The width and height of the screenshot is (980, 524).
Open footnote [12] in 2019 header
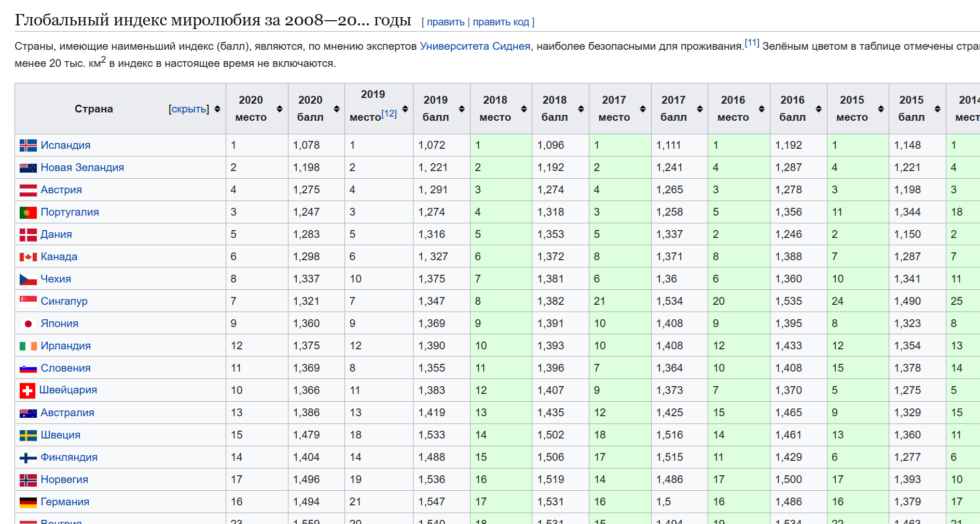[x=389, y=114]
